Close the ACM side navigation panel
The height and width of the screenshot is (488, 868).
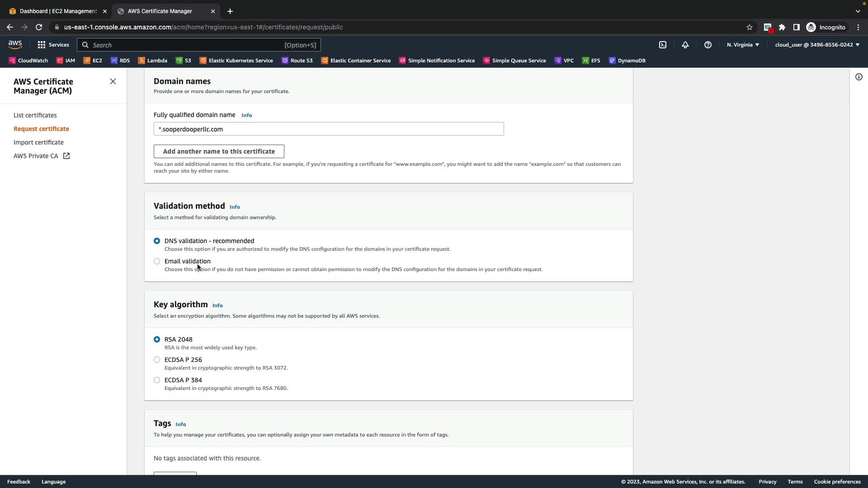113,81
